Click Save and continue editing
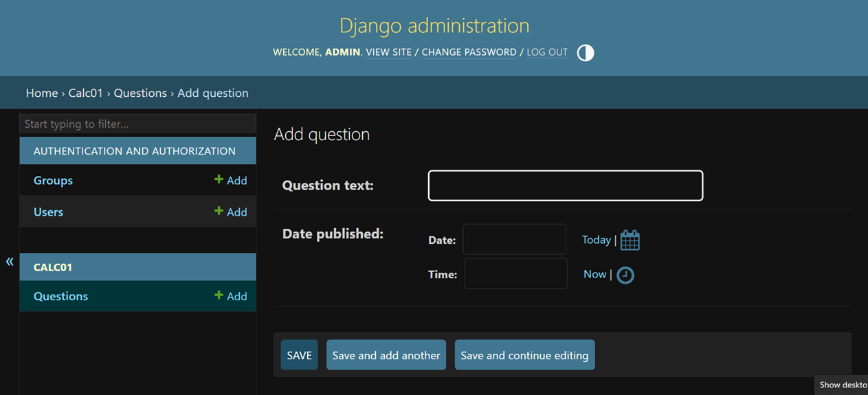This screenshot has height=395, width=868. (x=524, y=355)
